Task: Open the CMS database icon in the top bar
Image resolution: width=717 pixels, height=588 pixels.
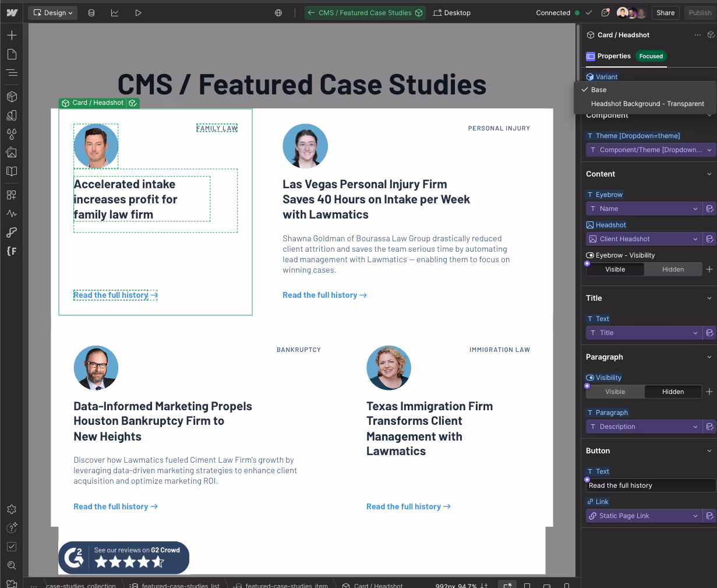Action: click(x=91, y=12)
